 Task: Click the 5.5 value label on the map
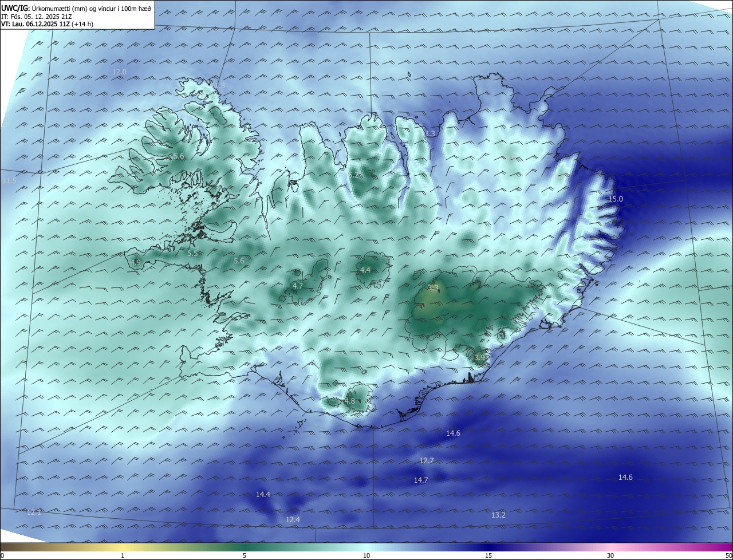192,253
